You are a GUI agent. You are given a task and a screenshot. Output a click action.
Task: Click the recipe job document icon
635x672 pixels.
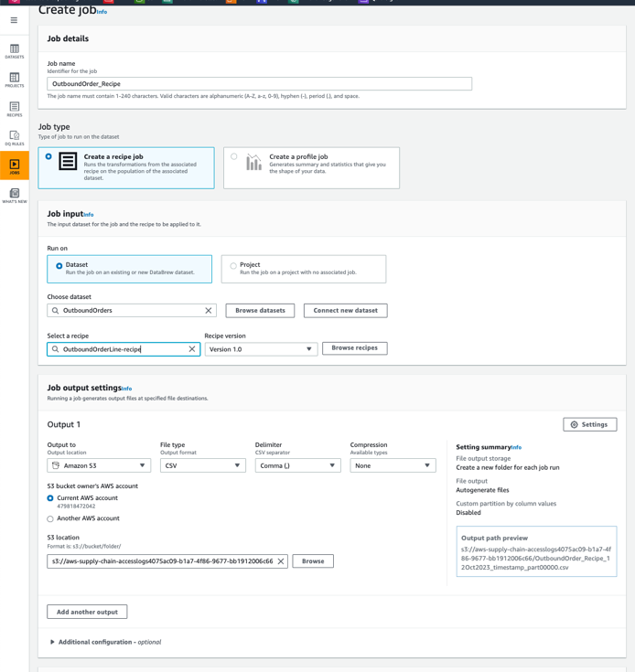pos(68,162)
